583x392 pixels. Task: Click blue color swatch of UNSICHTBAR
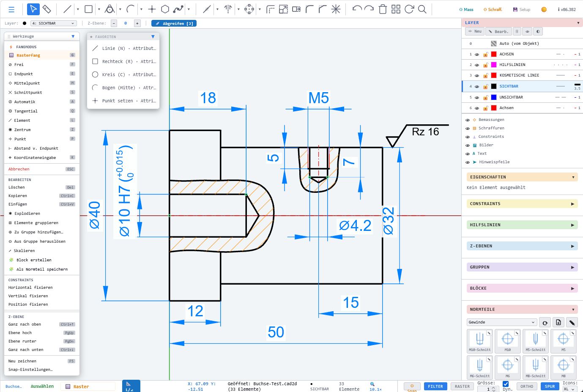[493, 98]
